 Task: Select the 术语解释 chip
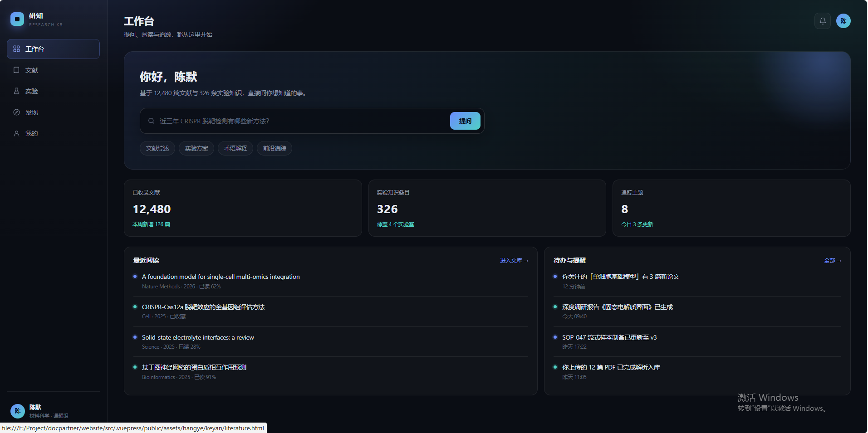[x=235, y=148]
